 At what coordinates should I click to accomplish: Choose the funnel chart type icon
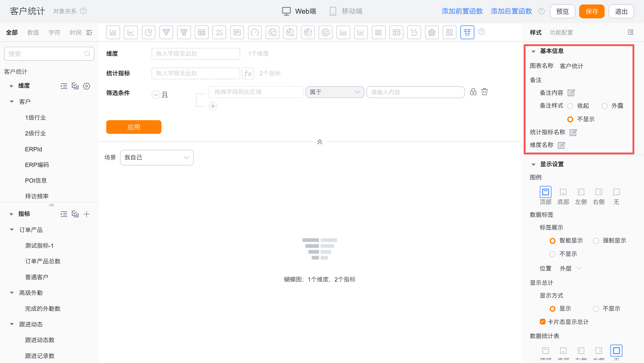tap(166, 32)
